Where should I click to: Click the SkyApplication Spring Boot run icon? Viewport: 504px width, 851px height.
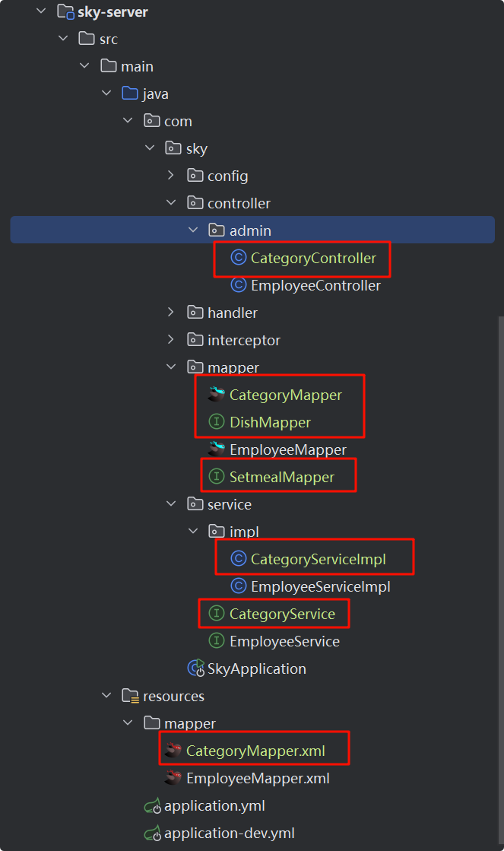tap(196, 668)
